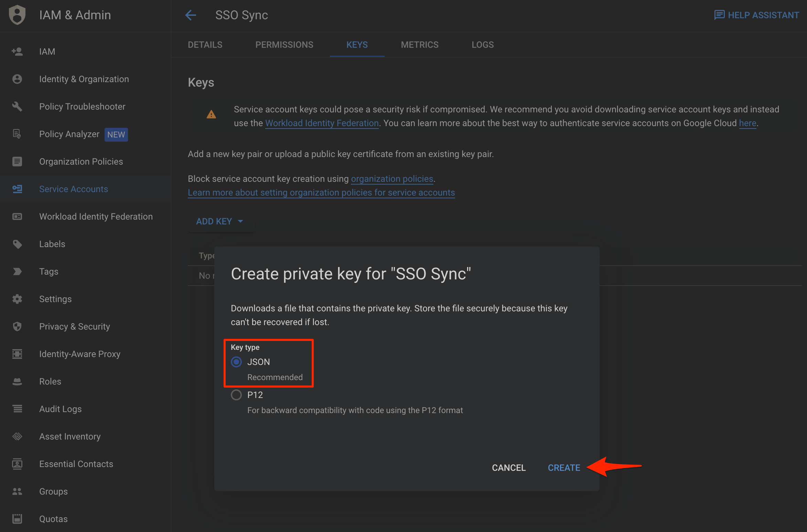Click the Groups people icon
Screen dimensions: 807x532
17,491
